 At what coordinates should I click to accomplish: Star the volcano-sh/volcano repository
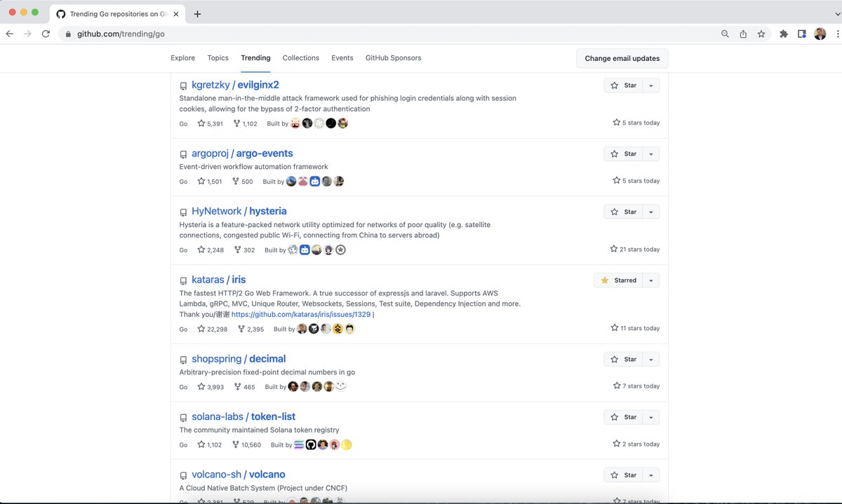point(623,475)
